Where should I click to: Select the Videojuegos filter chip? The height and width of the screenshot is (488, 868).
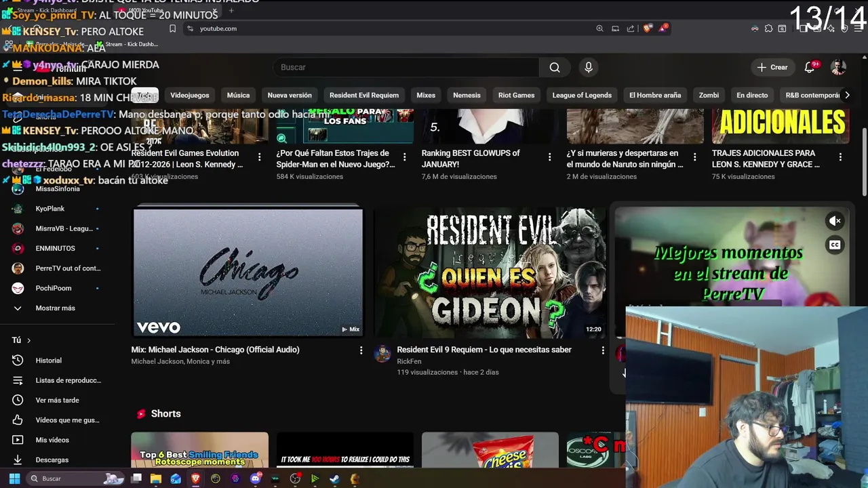(190, 95)
